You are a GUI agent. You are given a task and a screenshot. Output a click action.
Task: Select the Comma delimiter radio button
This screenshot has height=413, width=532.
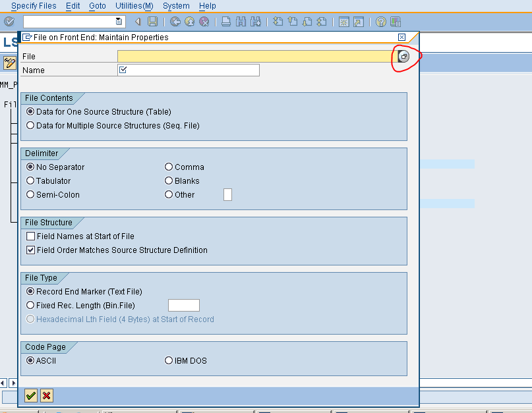pos(169,167)
